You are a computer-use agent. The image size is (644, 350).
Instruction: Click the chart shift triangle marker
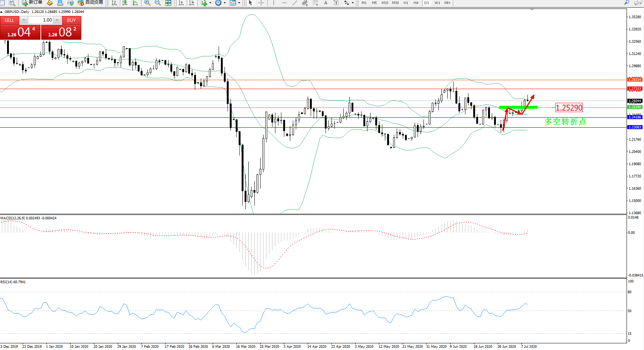pyautogui.click(x=532, y=10)
